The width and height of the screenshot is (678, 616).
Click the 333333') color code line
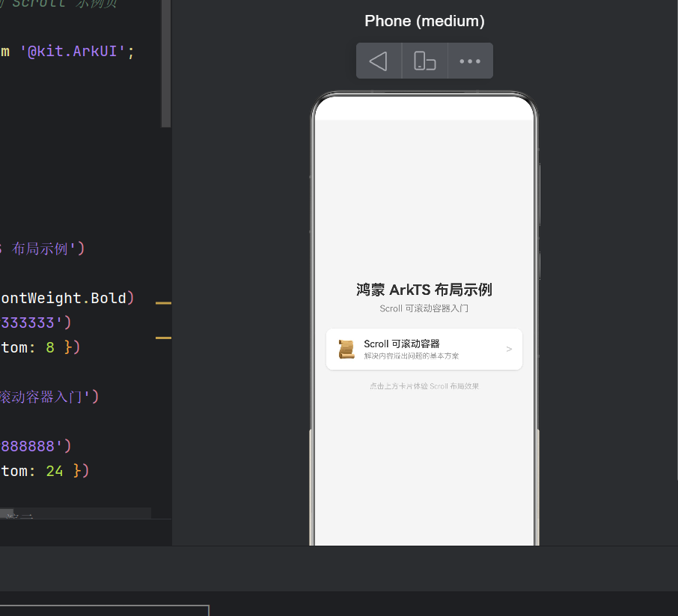click(35, 323)
